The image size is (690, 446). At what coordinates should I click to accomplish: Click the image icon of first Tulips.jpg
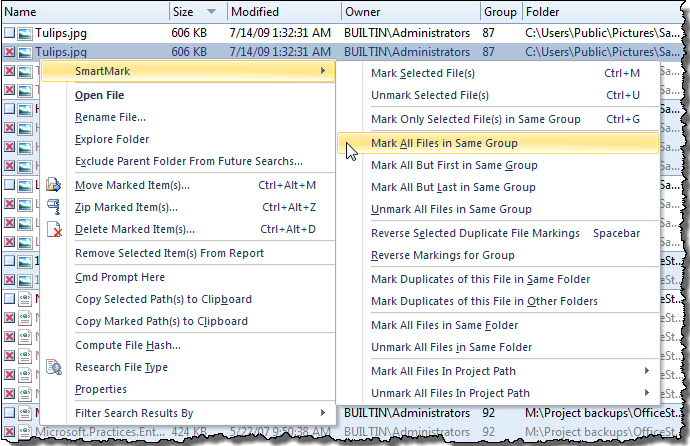point(25,33)
